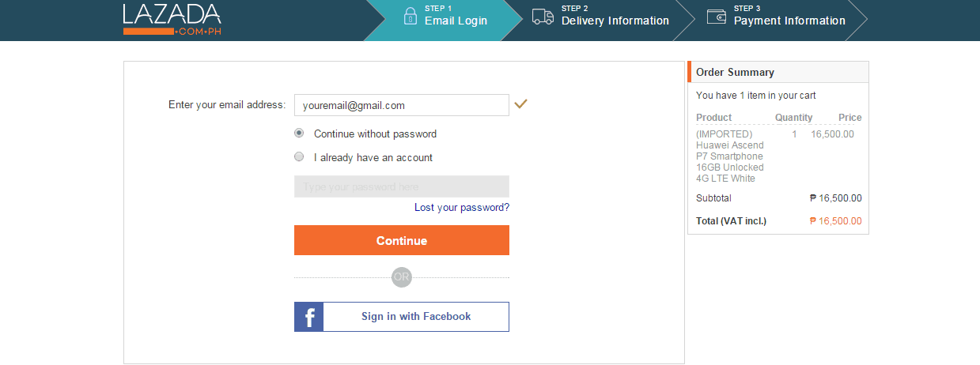
Task: Choose I already have an account
Action: [299, 156]
